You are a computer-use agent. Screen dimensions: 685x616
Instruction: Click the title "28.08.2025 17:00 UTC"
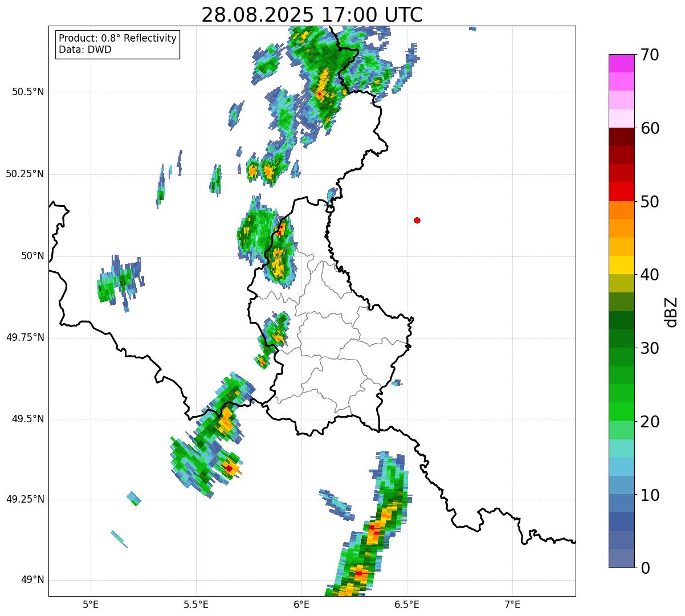click(312, 15)
